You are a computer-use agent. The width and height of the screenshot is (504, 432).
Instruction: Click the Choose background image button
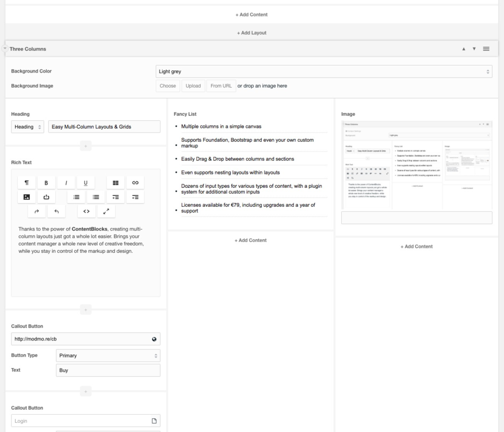167,86
